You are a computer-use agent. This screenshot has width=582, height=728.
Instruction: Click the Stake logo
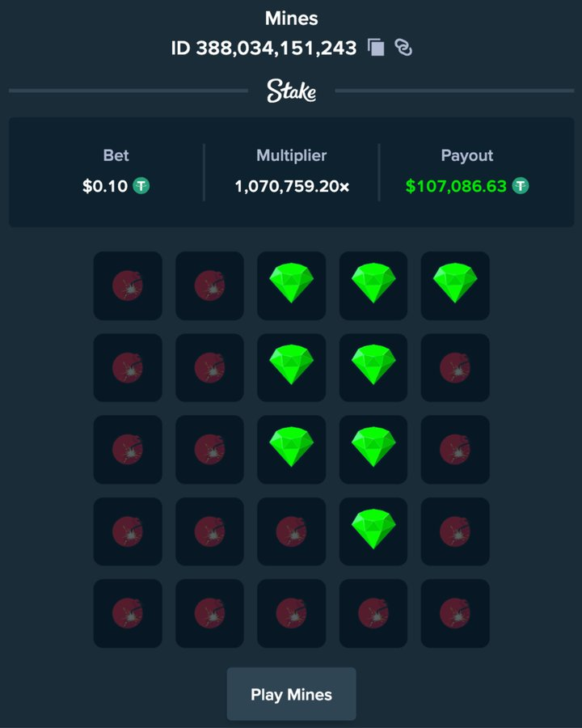tap(291, 91)
